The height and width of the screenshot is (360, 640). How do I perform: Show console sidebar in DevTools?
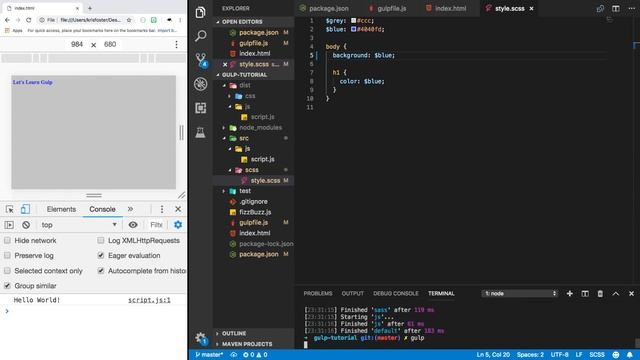(9, 225)
